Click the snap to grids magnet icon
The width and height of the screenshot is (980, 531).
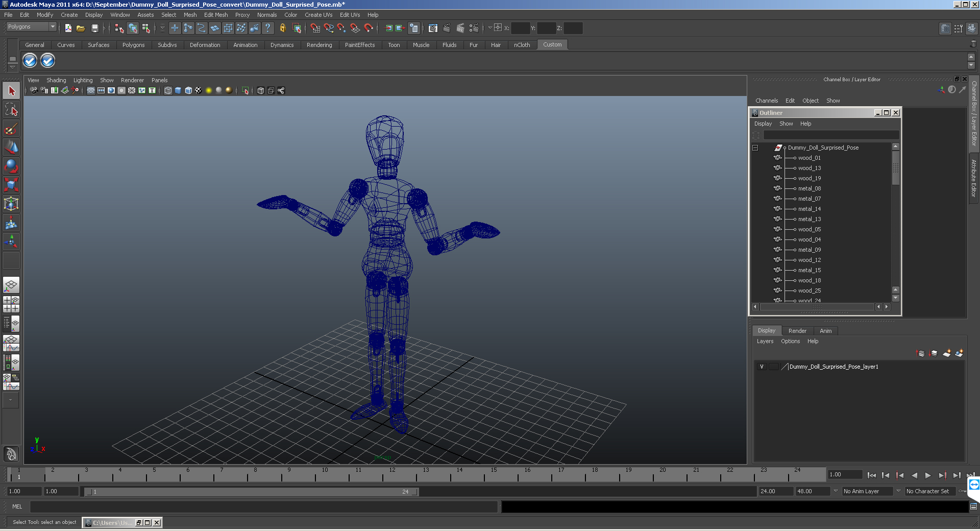315,28
